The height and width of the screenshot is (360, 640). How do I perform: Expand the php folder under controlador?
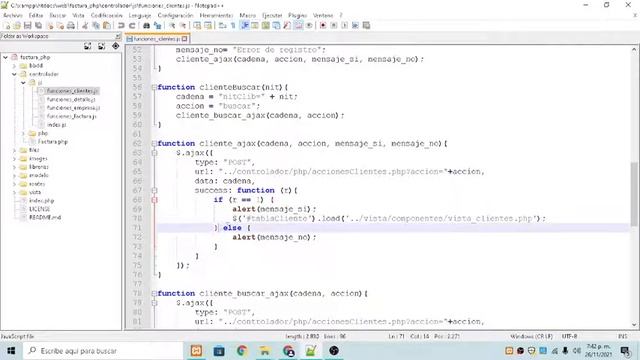tap(23, 133)
